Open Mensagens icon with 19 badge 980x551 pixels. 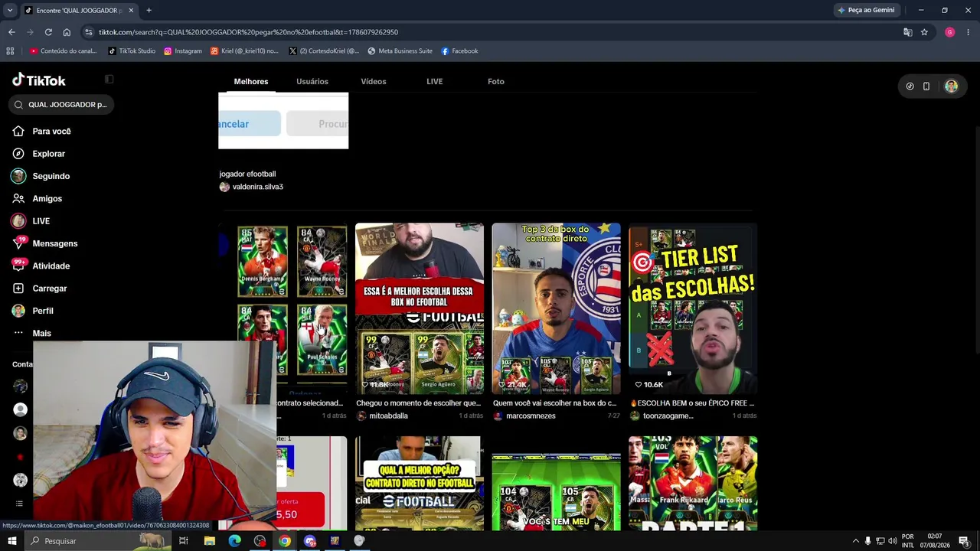pyautogui.click(x=18, y=243)
